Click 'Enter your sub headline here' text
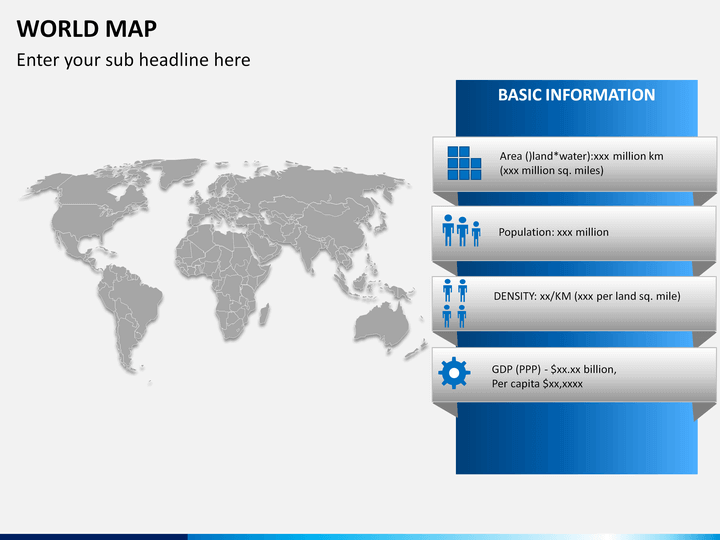 [134, 60]
